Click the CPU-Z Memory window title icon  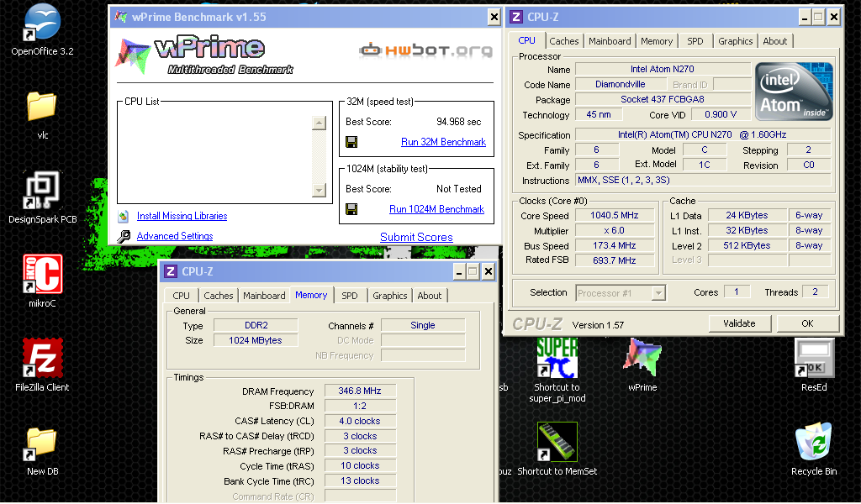[171, 271]
